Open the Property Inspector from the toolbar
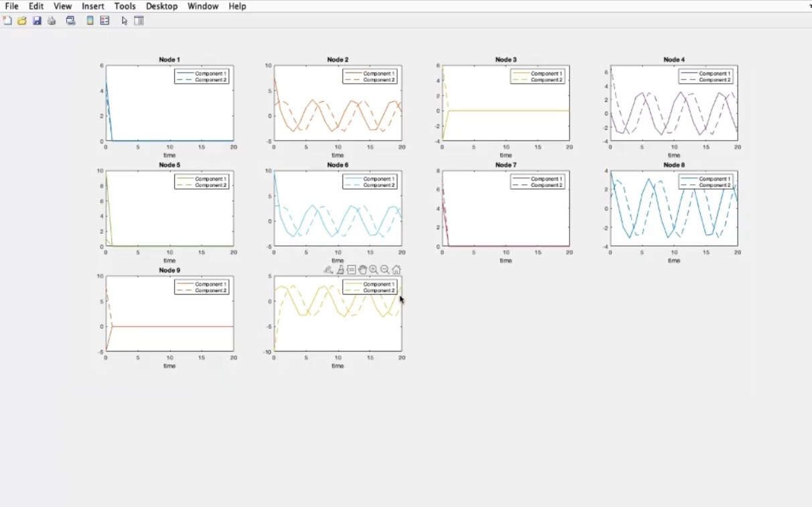 click(x=139, y=21)
